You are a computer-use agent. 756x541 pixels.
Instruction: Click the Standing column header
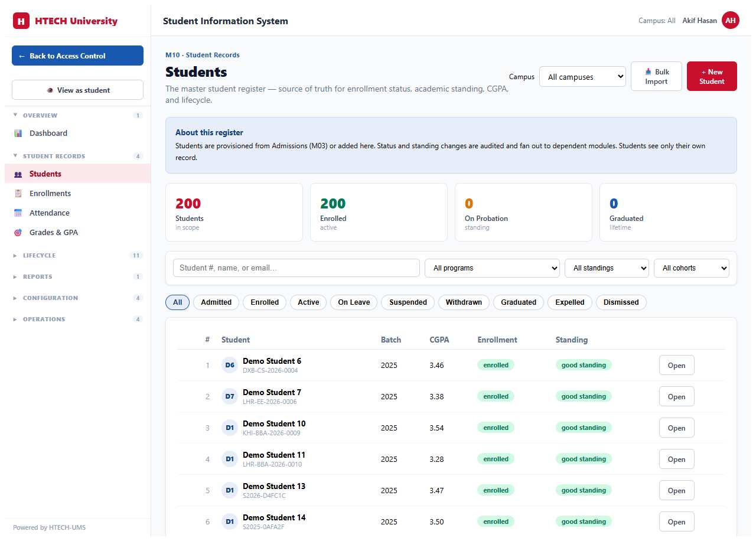click(572, 340)
